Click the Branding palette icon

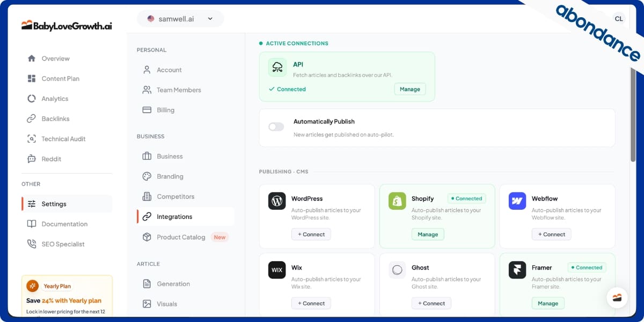point(147,177)
